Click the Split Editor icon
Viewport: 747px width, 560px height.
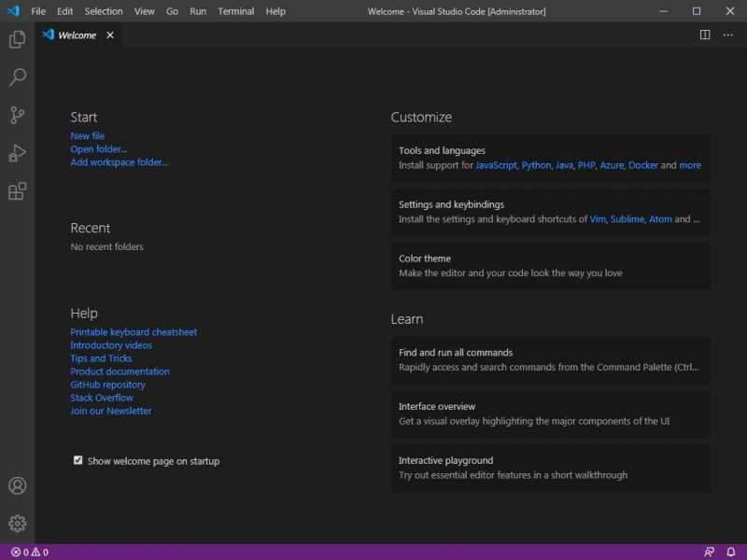[705, 35]
